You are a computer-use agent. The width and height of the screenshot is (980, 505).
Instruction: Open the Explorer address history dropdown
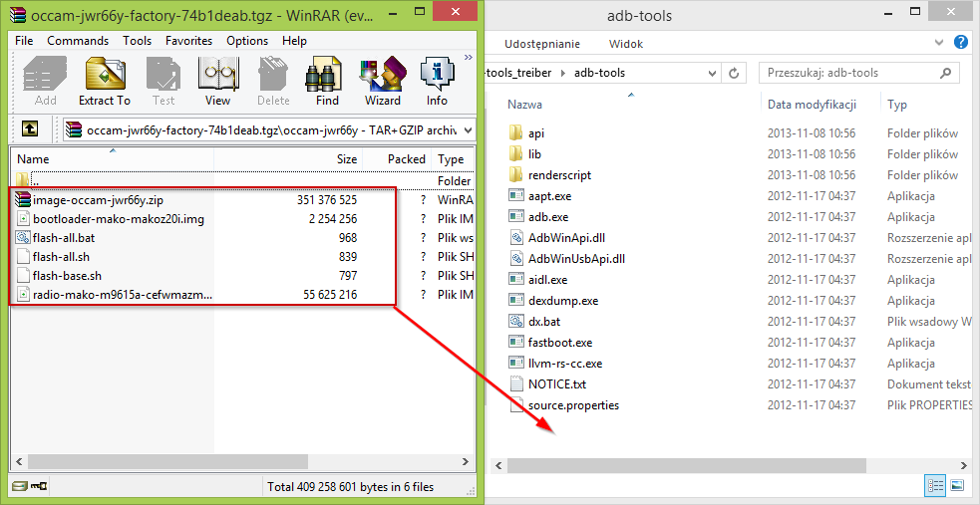coord(712,73)
